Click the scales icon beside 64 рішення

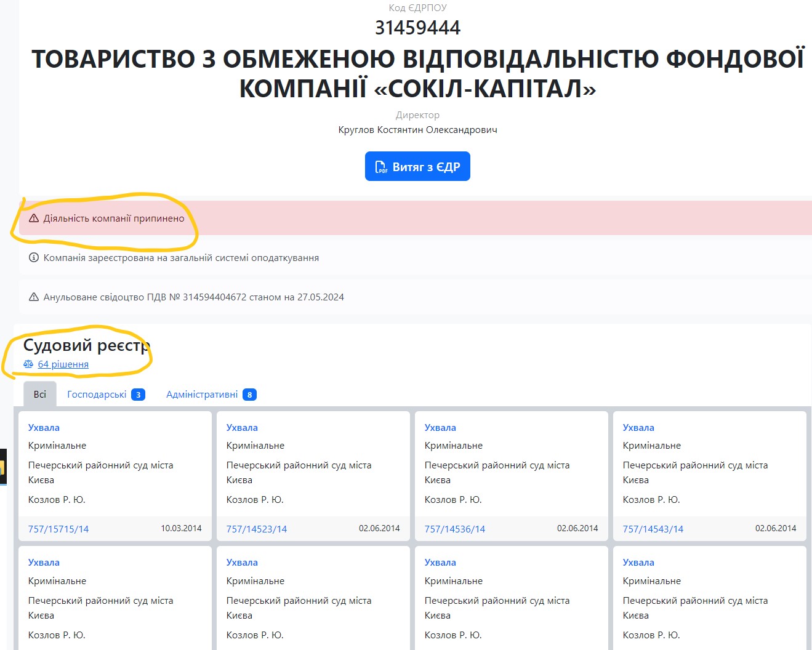(x=28, y=364)
